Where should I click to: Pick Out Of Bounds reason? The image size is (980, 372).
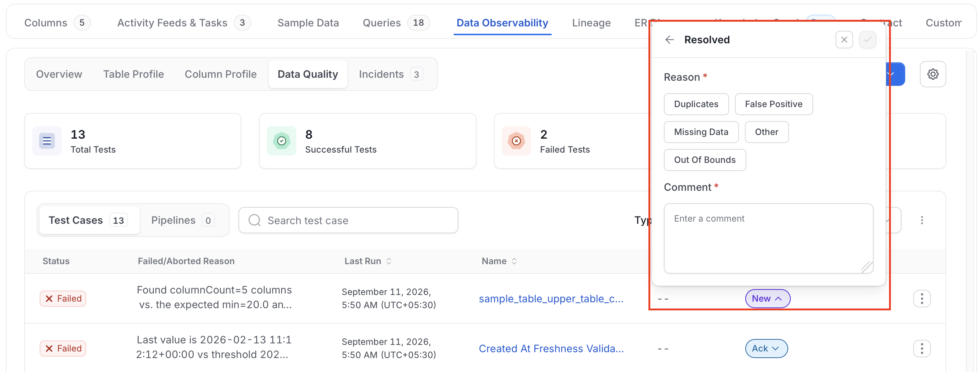point(705,160)
